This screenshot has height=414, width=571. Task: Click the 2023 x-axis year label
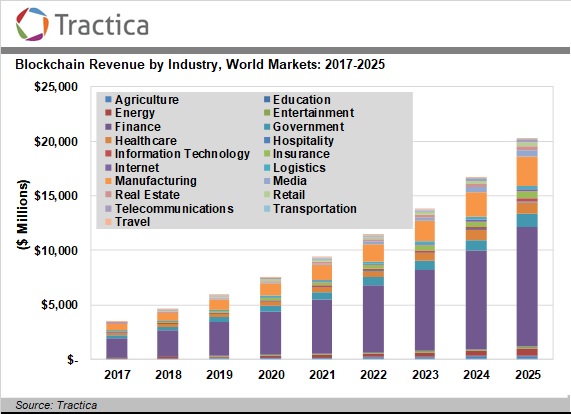(425, 374)
